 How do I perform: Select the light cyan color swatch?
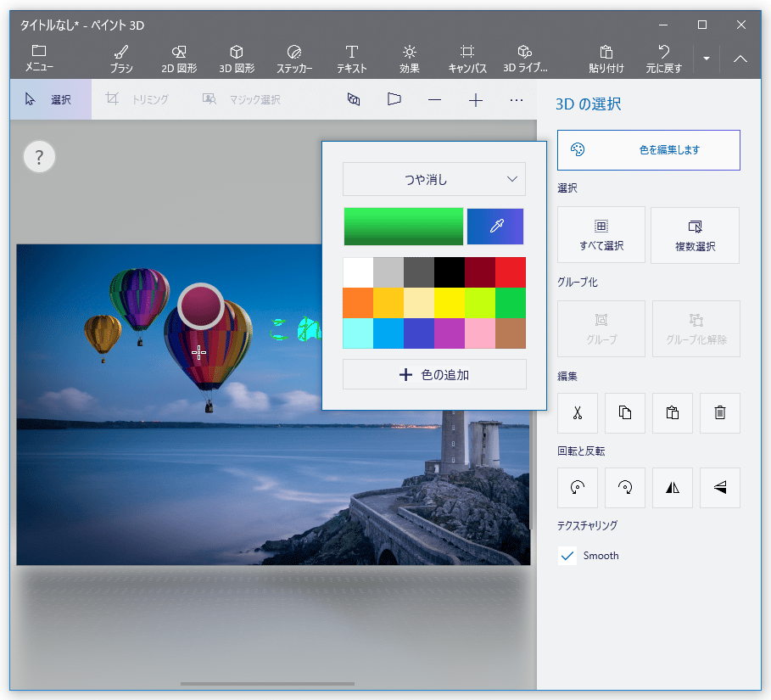point(358,333)
